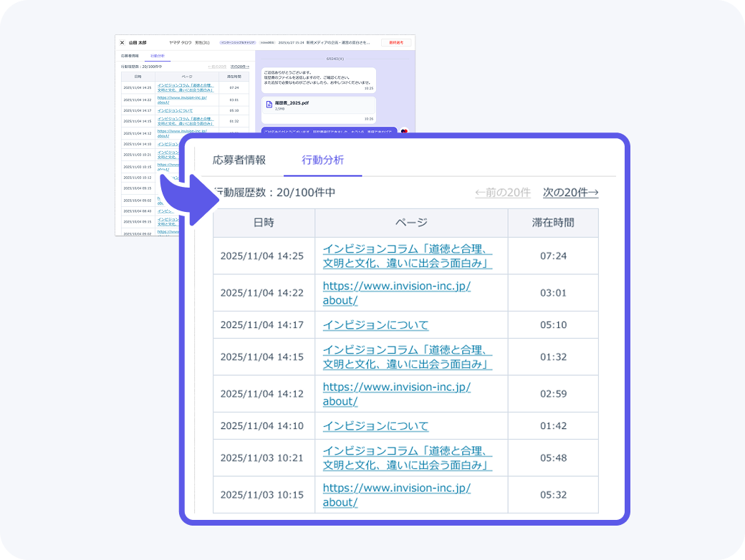
Task: Open the invision-inc.jp/about link from 14:22
Action: tap(396, 293)
